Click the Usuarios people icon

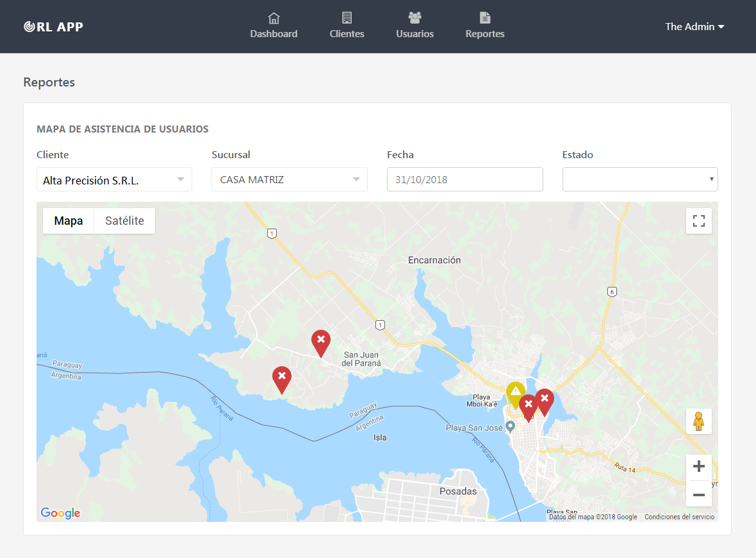(x=415, y=18)
